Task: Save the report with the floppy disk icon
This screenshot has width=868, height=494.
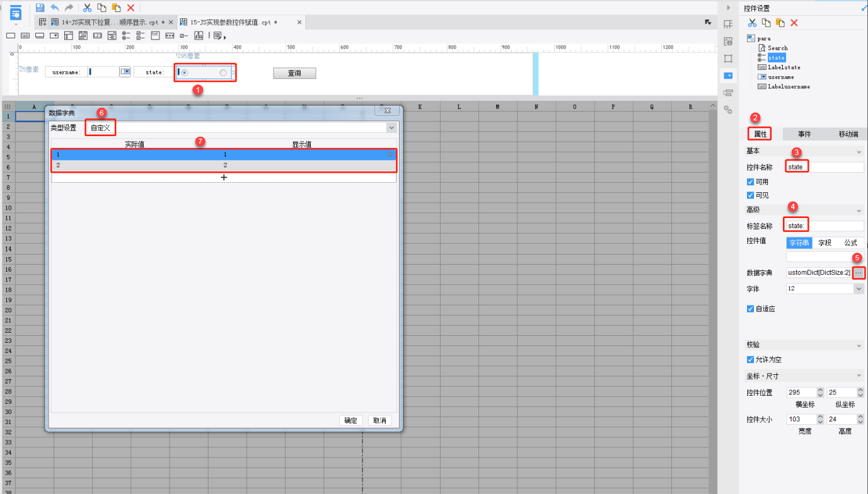Action: [40, 8]
